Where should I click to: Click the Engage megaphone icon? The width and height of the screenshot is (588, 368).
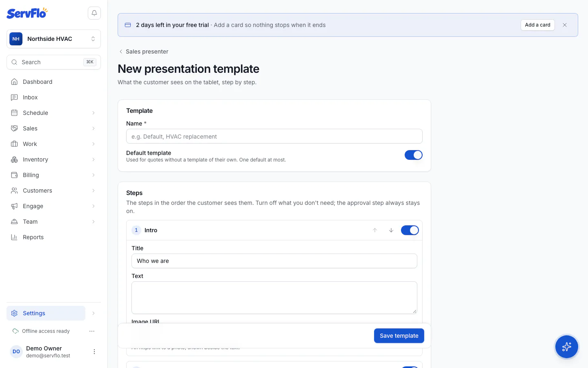point(14,206)
